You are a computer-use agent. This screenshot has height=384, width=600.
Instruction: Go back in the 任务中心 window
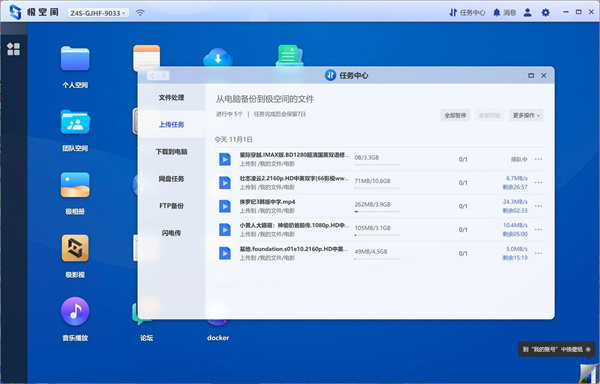pyautogui.click(x=152, y=75)
